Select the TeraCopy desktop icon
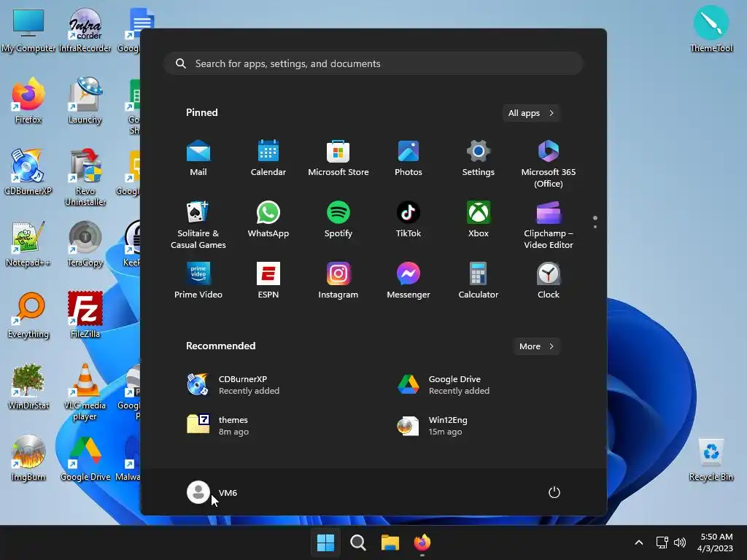This screenshot has width=747, height=560. 85,244
